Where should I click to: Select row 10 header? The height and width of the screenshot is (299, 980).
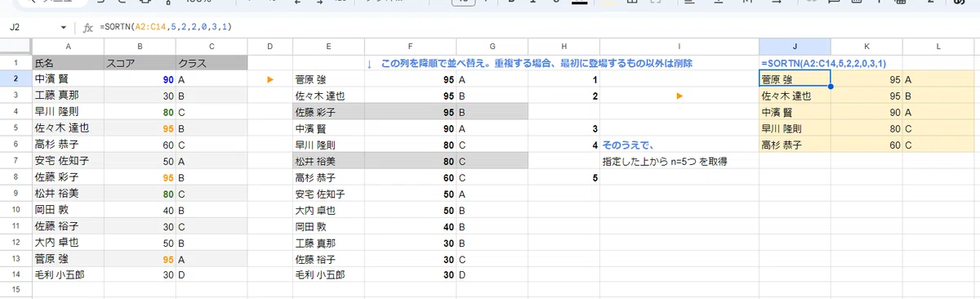click(x=16, y=209)
